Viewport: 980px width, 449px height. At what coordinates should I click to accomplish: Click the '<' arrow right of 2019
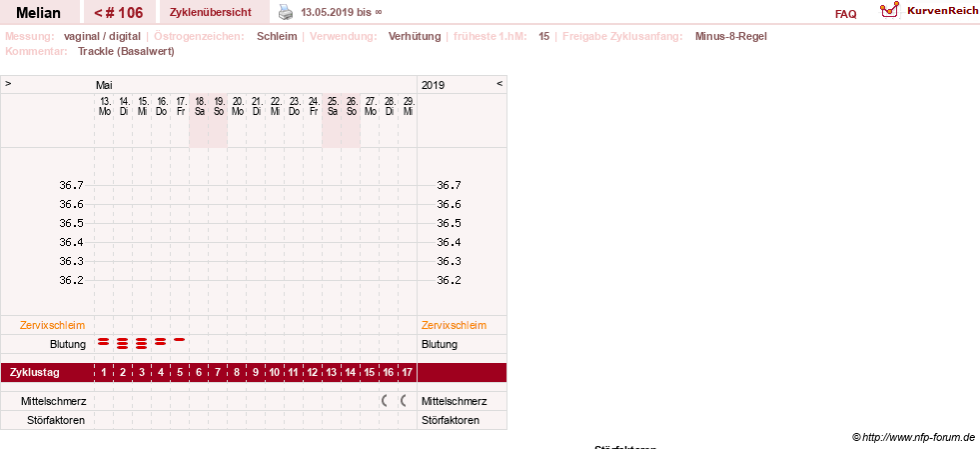(x=499, y=83)
